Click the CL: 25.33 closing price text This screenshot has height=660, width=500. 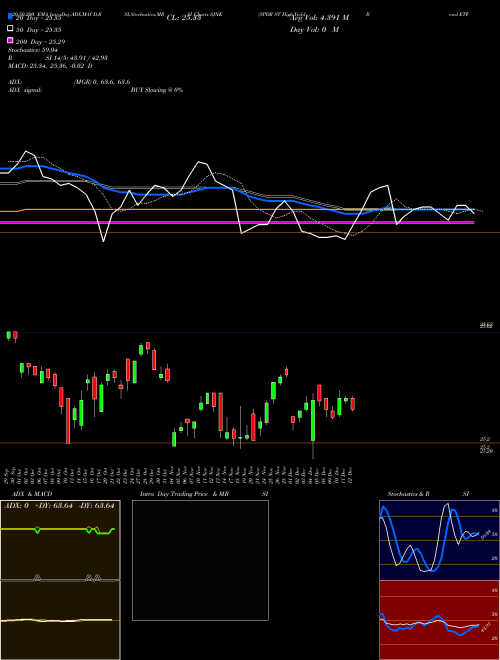(184, 18)
